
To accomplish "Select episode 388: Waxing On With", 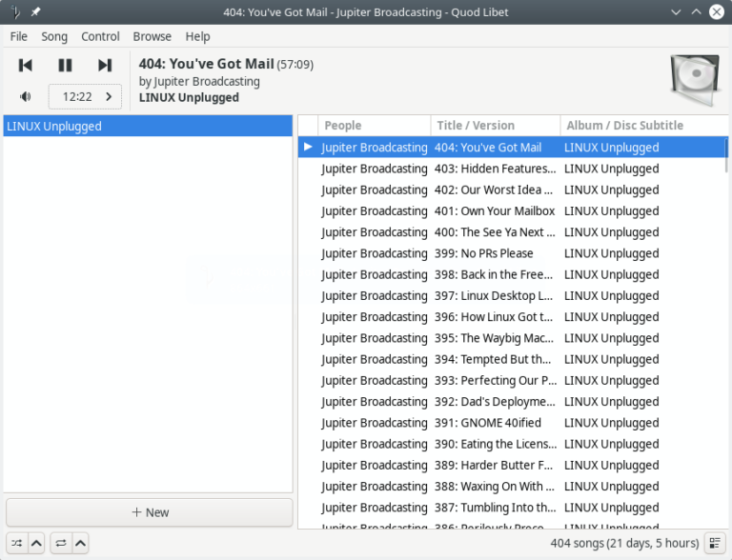I will point(511,487).
